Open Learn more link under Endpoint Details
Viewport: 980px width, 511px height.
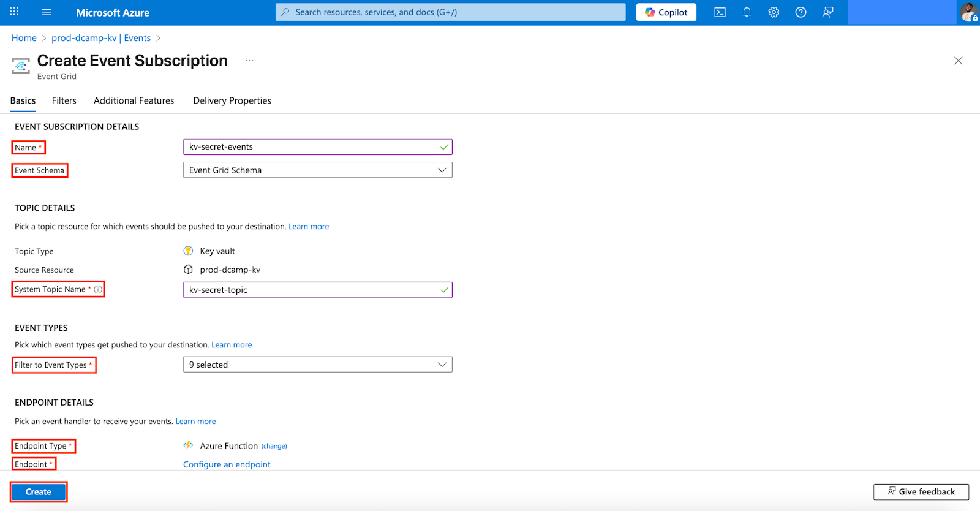click(195, 422)
